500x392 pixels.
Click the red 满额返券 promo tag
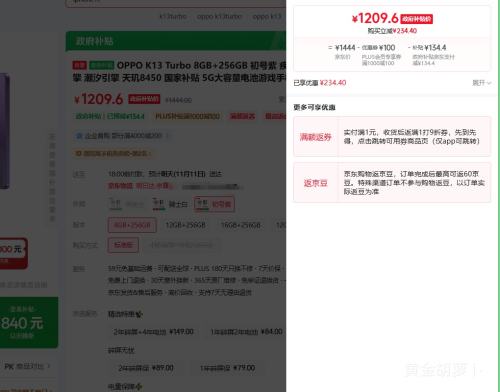click(x=242, y=116)
